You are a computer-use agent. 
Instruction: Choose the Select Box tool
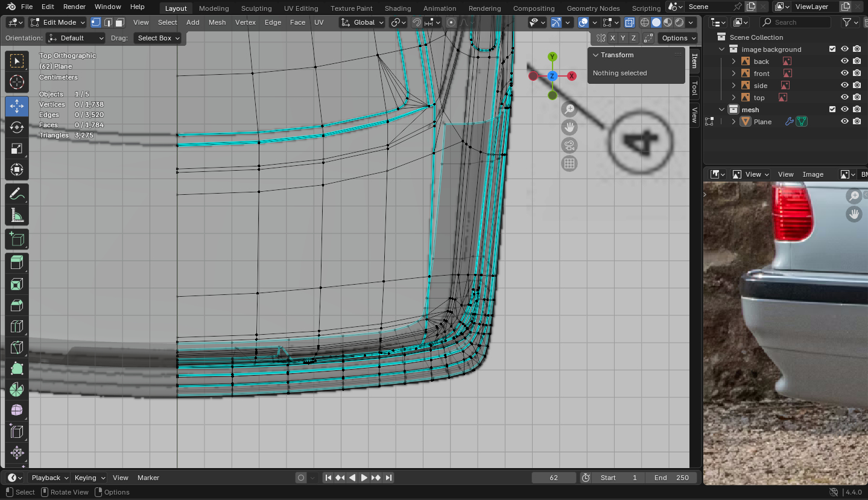17,61
